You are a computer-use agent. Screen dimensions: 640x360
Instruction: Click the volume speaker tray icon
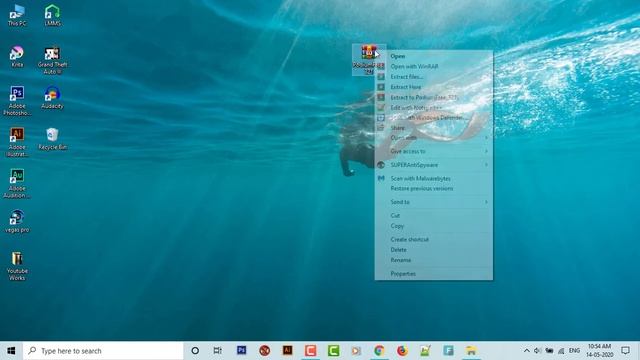[538, 351]
